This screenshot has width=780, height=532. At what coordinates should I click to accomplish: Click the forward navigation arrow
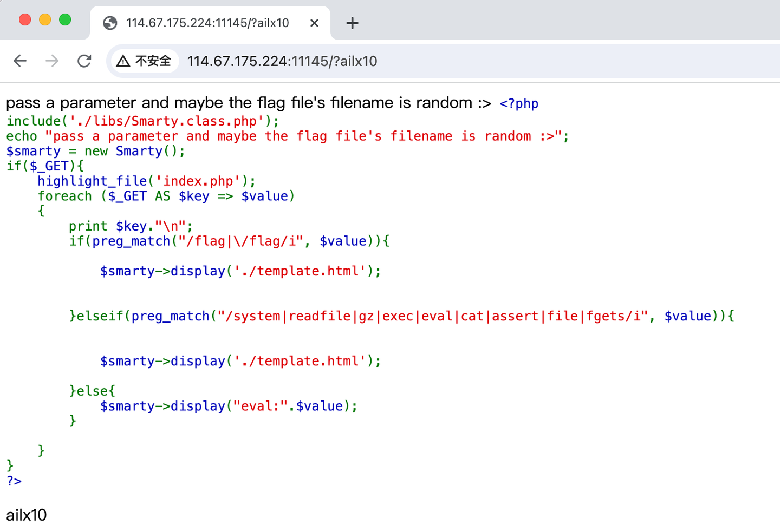[52, 61]
